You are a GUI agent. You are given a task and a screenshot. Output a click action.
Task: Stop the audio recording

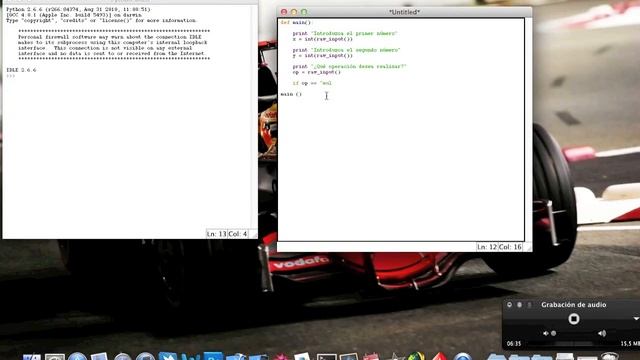point(573,319)
